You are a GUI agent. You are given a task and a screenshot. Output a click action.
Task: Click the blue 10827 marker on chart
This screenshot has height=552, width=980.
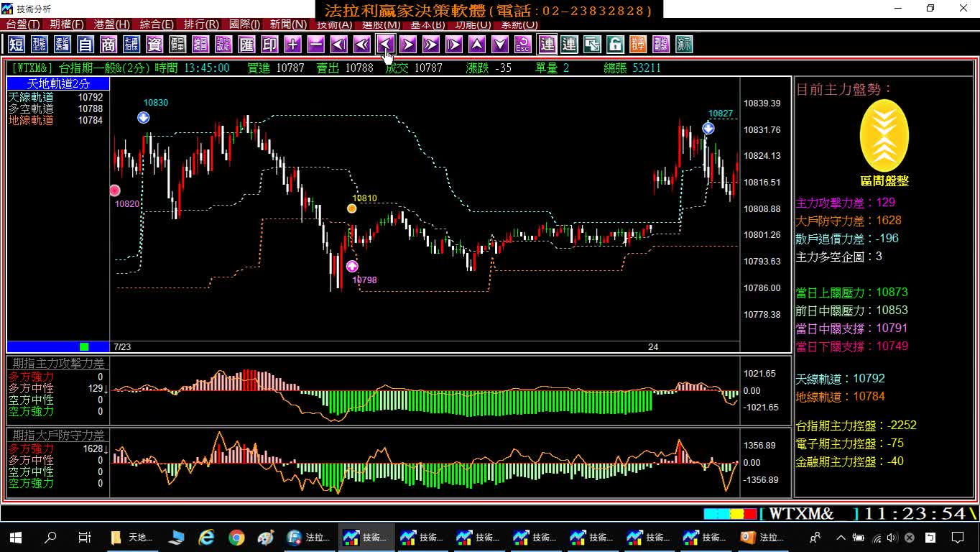(708, 129)
